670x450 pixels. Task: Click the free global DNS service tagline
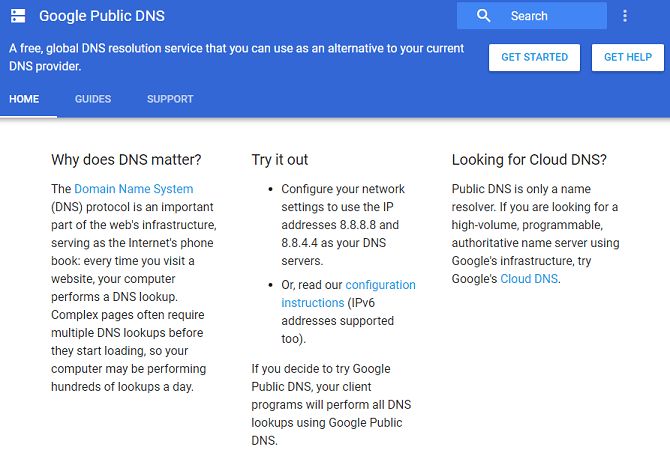(236, 57)
